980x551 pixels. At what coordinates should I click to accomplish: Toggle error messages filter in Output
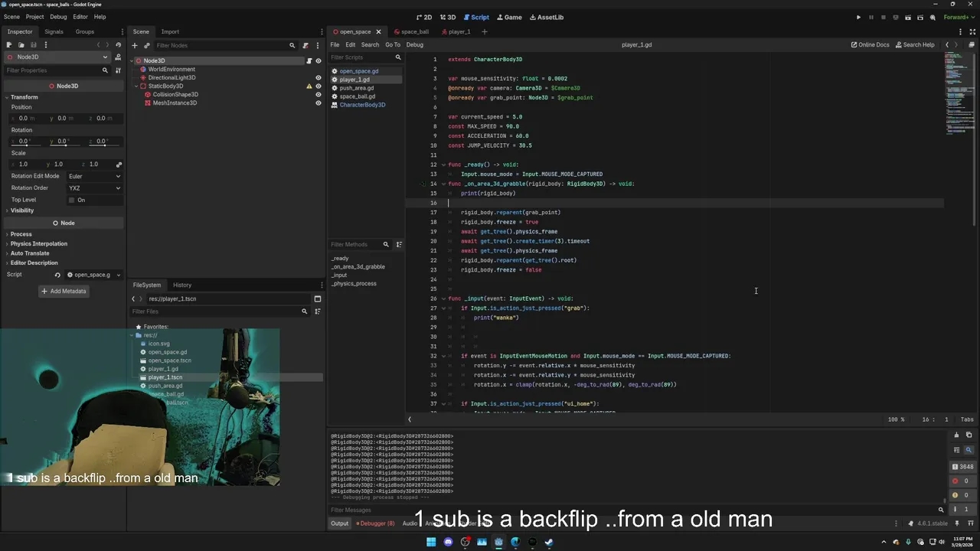pyautogui.click(x=963, y=481)
